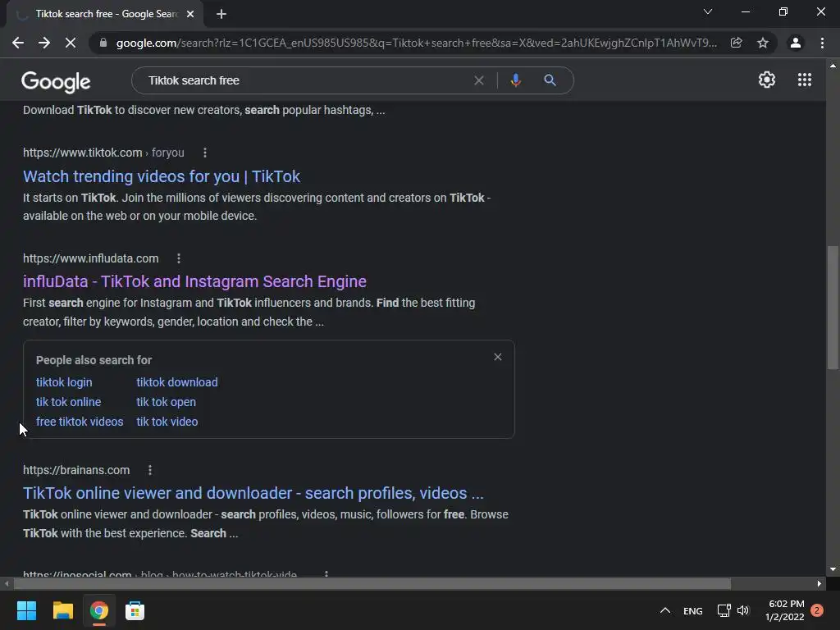Screen dimensions: 840x630
Task: Click https://www.infludata.com URL text
Action: coord(90,258)
